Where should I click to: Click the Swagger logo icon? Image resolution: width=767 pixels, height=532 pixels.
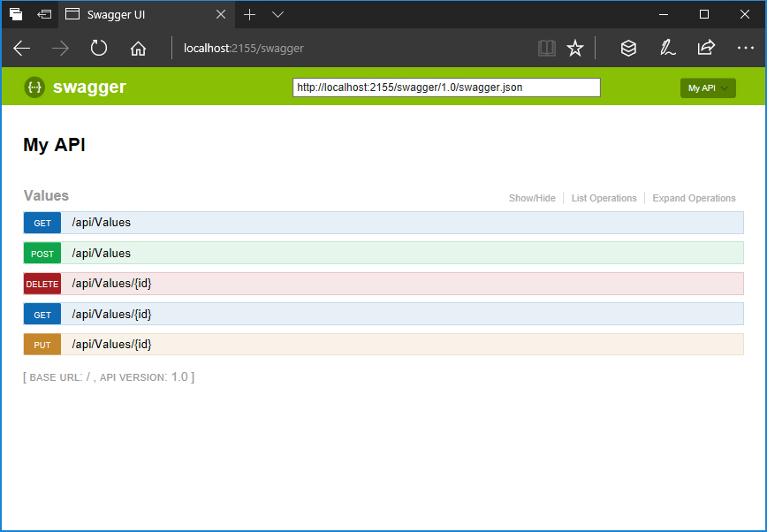34,87
